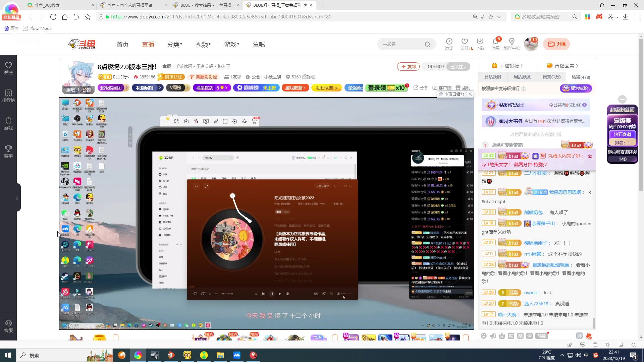644x362 pixels.
Task: Select the 日活跃度 ranking tab
Action: pyautogui.click(x=493, y=77)
